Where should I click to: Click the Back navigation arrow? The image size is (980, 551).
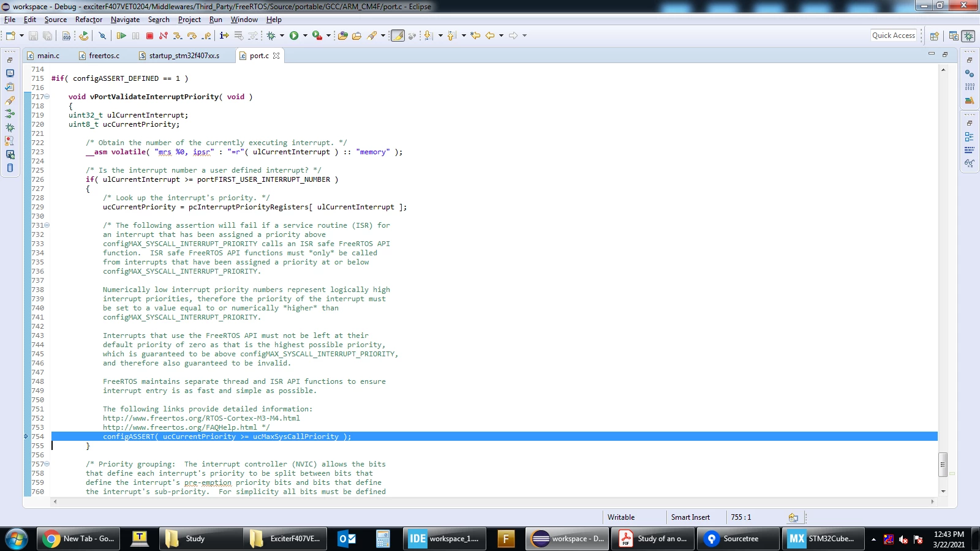click(x=490, y=36)
